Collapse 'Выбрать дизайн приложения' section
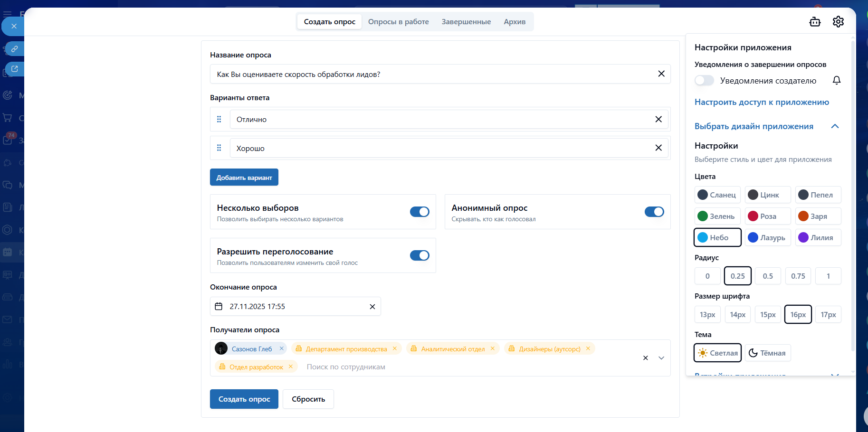 [835, 126]
